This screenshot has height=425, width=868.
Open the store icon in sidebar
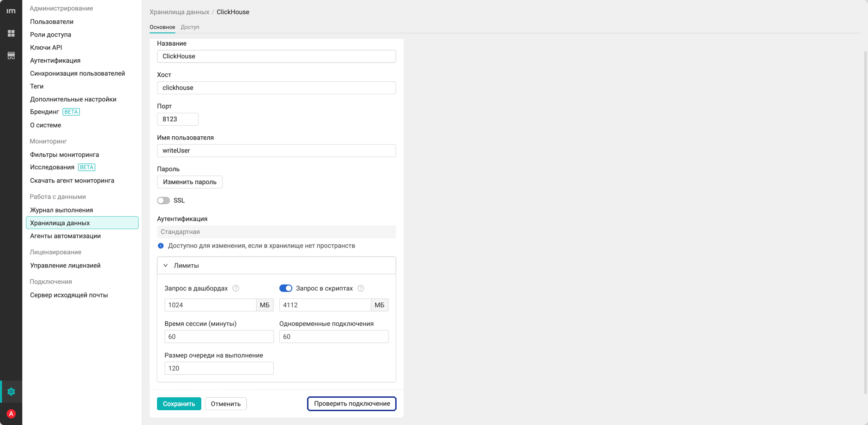(11, 55)
